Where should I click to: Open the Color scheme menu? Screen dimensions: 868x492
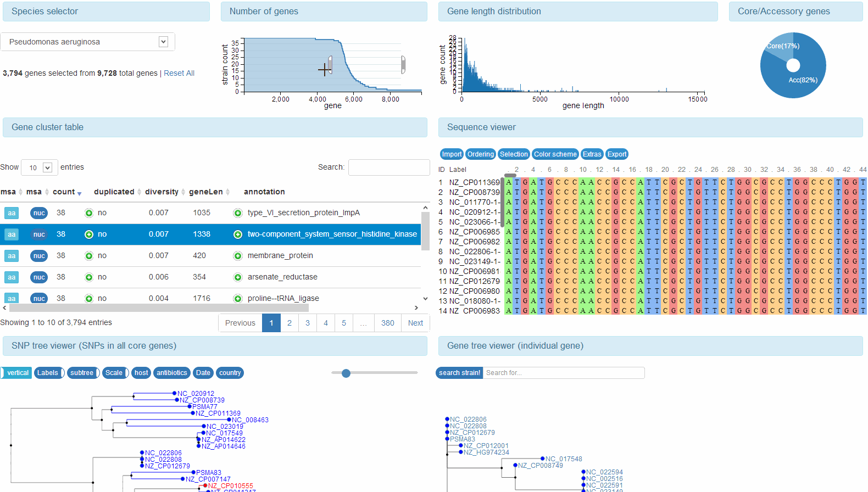click(x=555, y=154)
